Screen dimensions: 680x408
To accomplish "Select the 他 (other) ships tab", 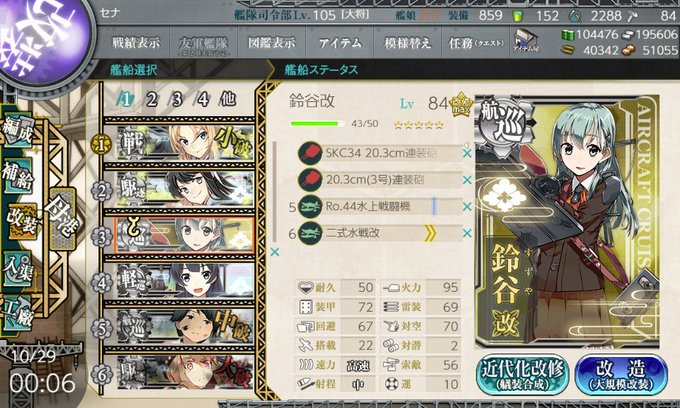I will point(228,99).
